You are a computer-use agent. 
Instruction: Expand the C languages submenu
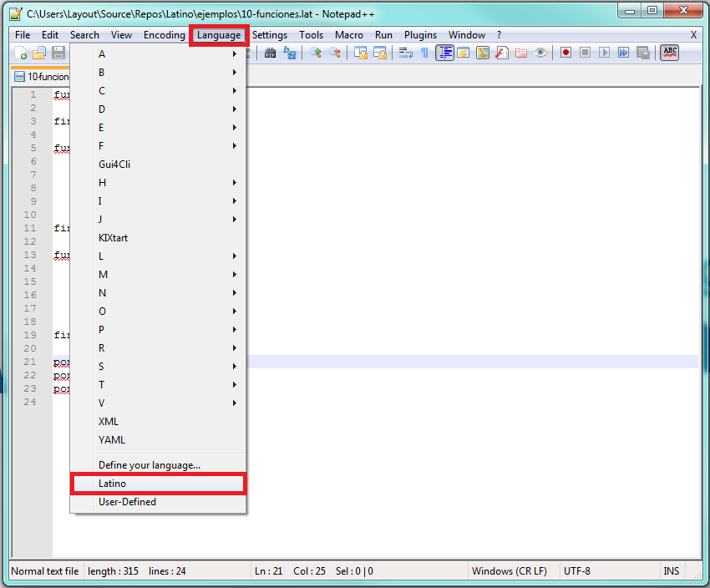click(158, 91)
